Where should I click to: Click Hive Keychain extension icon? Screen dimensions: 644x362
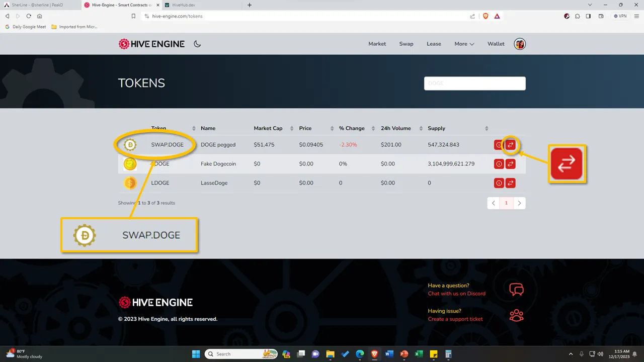click(x=567, y=16)
